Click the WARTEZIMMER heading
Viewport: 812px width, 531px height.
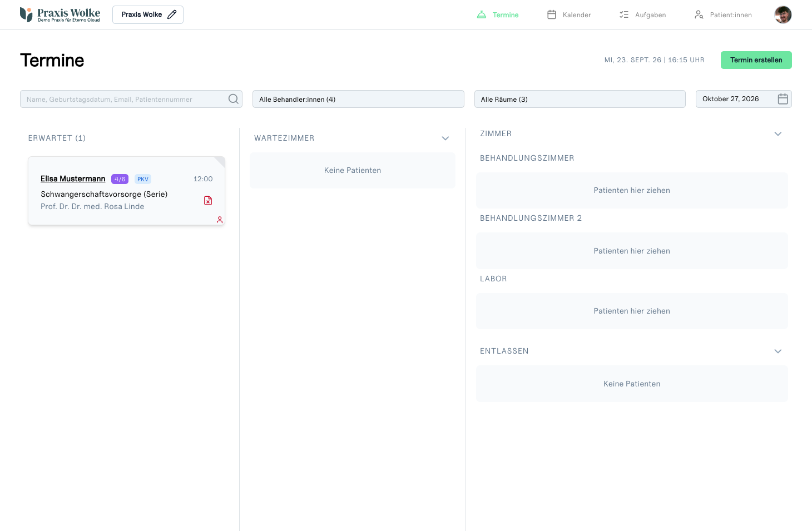[x=284, y=138]
